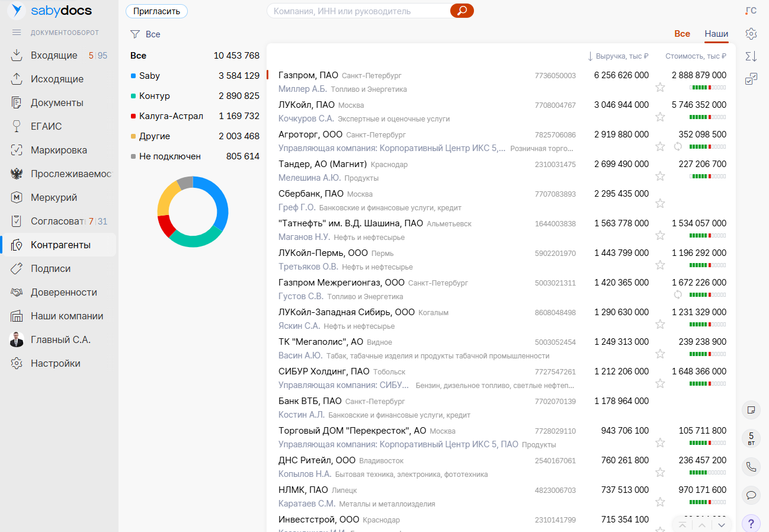This screenshot has width=769, height=532.
Task: Toggle favorite star for Сбербанк, ПАО
Action: coord(660,204)
